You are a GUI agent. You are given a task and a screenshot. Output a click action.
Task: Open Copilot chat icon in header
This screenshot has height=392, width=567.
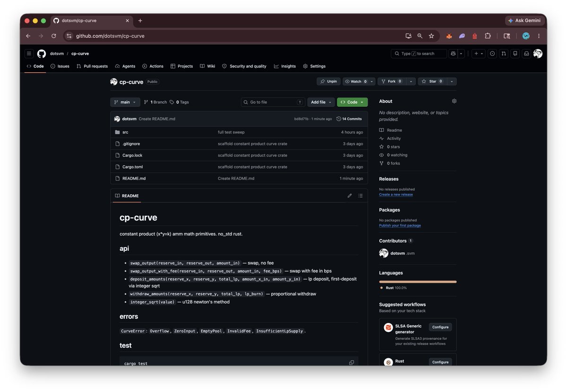tap(453, 54)
